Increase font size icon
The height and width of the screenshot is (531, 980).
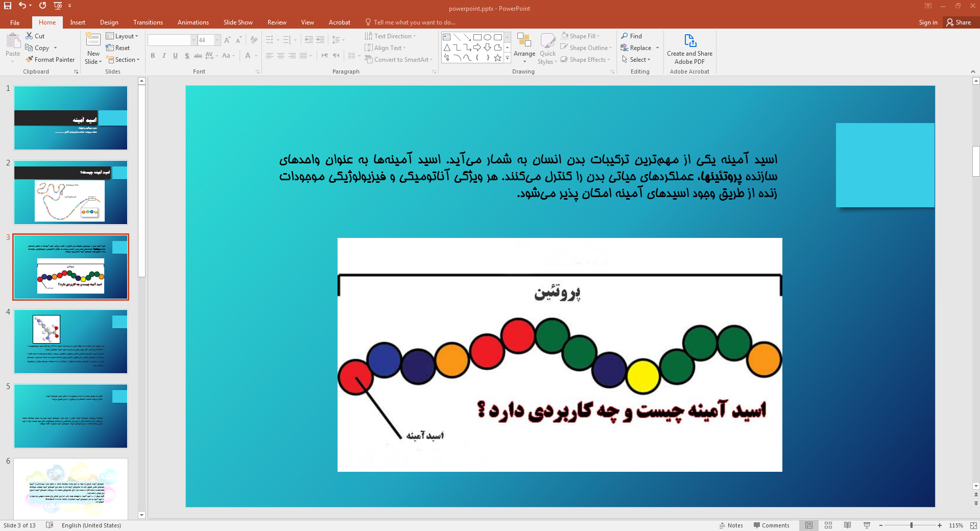tap(227, 40)
